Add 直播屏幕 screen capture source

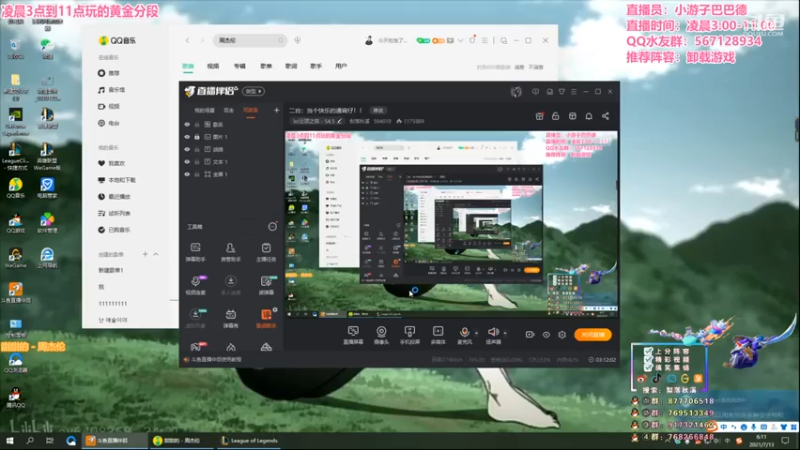click(353, 335)
